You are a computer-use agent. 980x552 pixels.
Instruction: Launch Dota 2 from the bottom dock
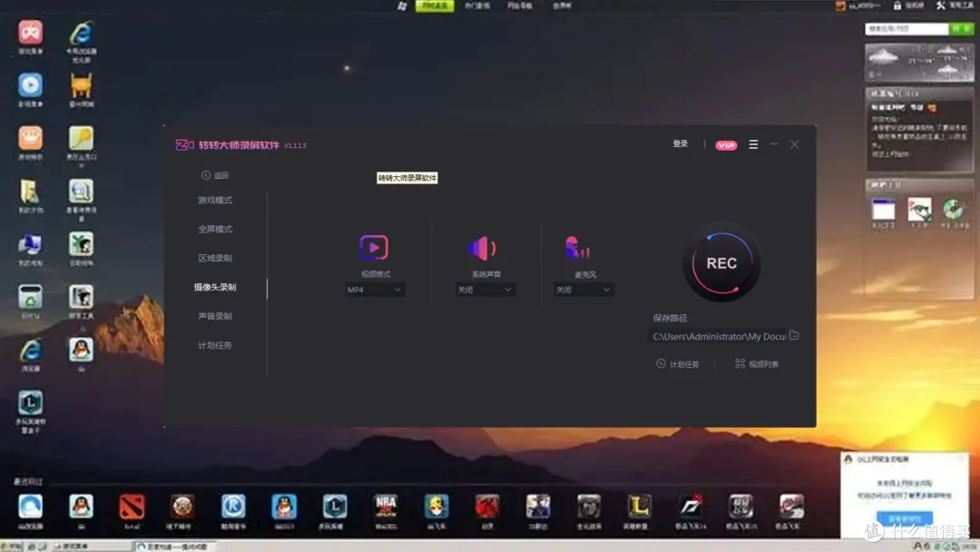click(x=132, y=507)
